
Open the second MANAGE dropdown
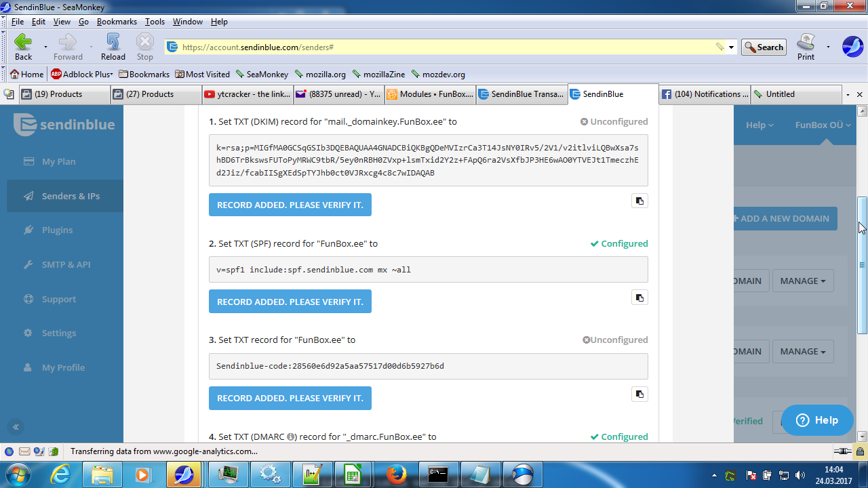pyautogui.click(x=803, y=351)
